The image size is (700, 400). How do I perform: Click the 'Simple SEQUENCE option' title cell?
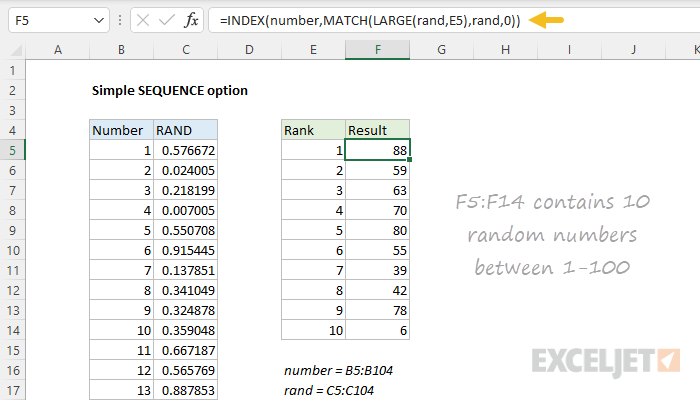[170, 90]
